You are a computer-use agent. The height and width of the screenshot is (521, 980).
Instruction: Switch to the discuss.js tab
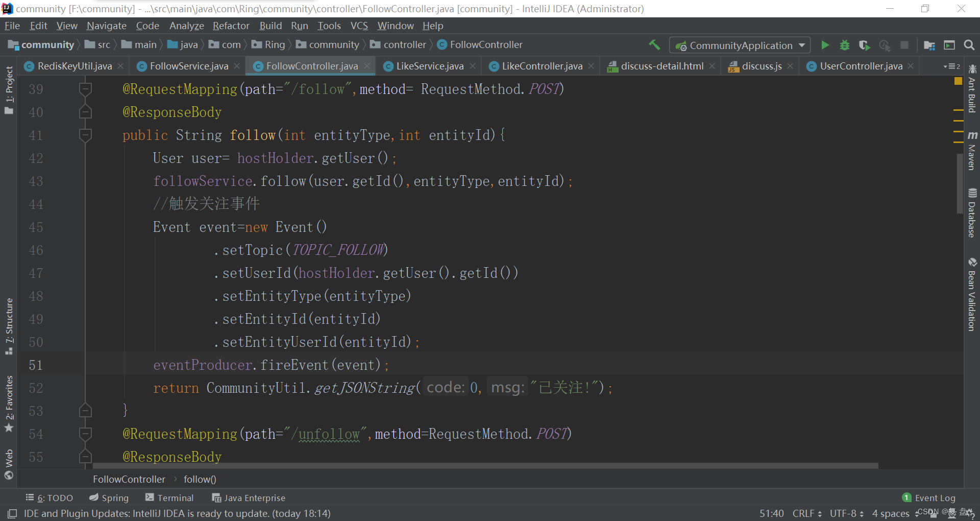point(762,66)
